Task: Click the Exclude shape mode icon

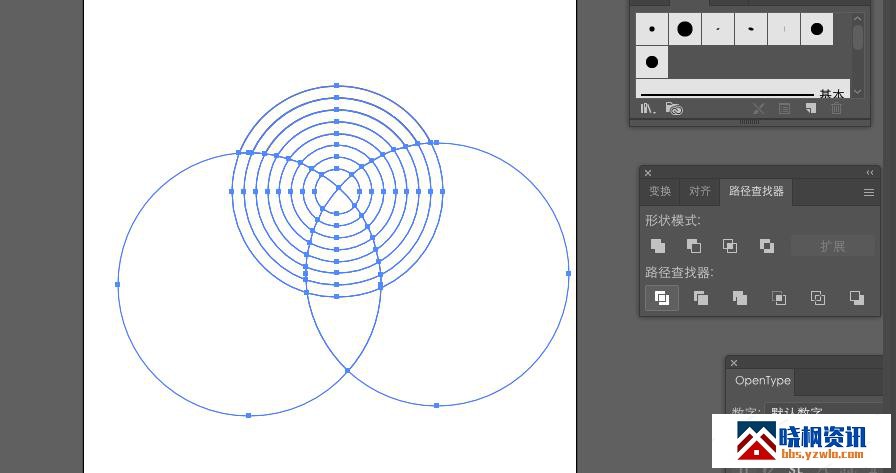Action: (x=767, y=246)
